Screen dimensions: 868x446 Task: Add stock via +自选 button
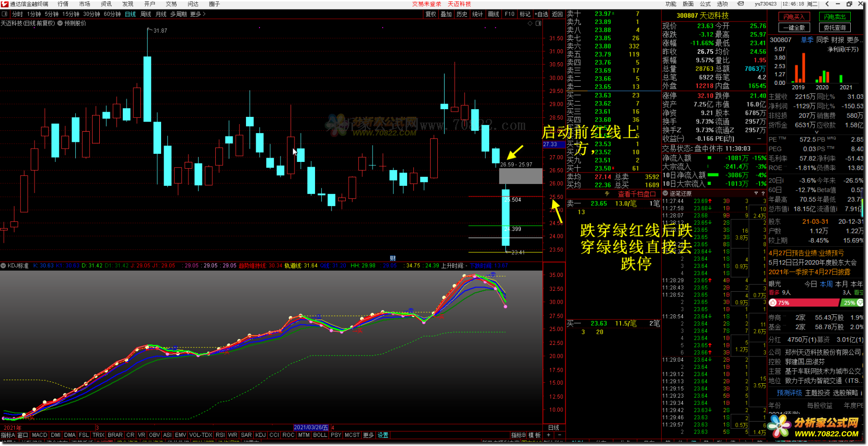[541, 14]
